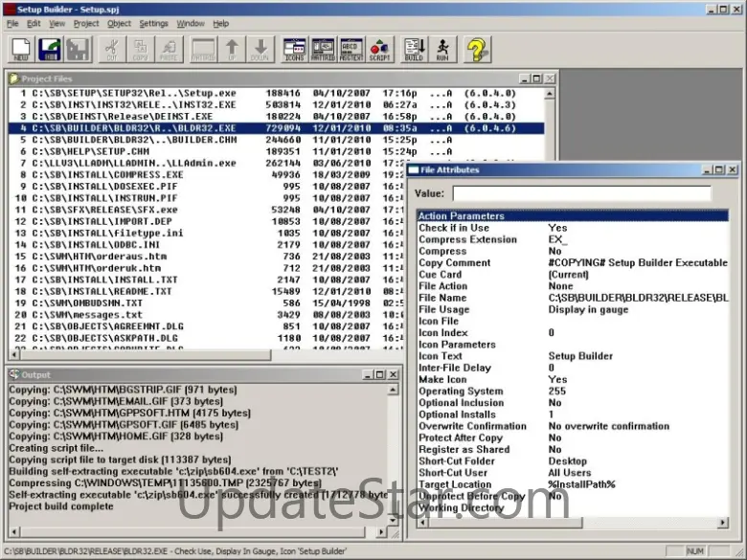The image size is (747, 560).
Task: Select row 21 AGREEMNT.DLG file
Action: [206, 326]
